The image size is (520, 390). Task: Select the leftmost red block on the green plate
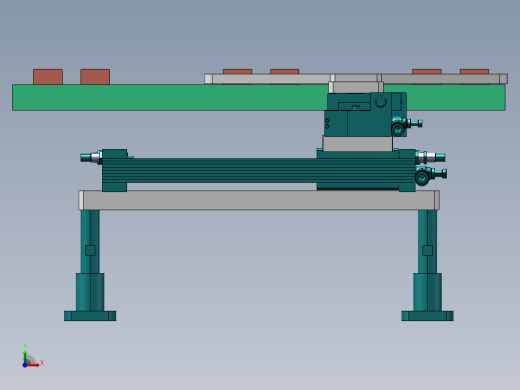48,77
